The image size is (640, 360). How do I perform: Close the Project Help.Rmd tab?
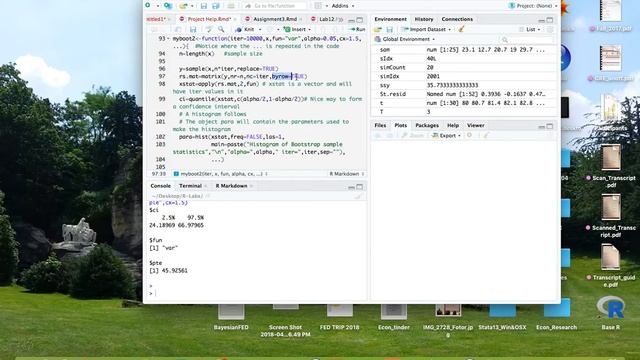235,19
